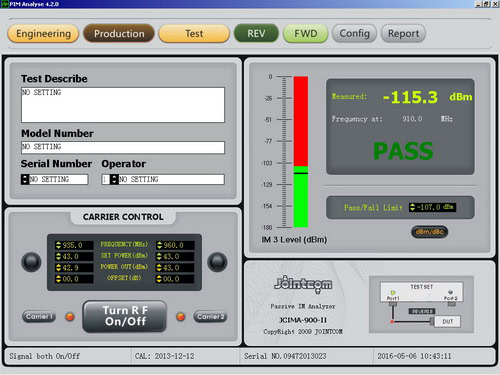This screenshot has height=375, width=500.
Task: Switch units with dBm/dBc button
Action: click(429, 232)
